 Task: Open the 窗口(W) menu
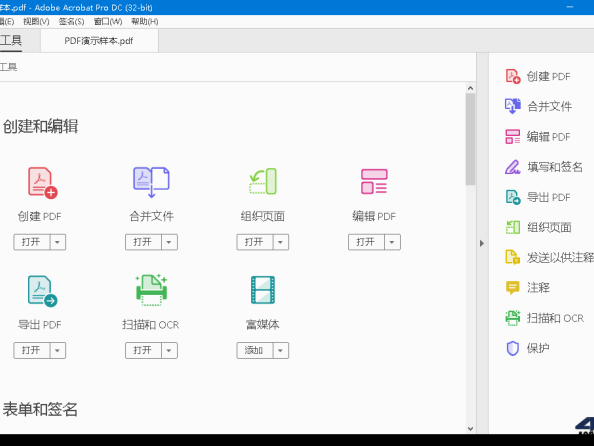coord(108,22)
